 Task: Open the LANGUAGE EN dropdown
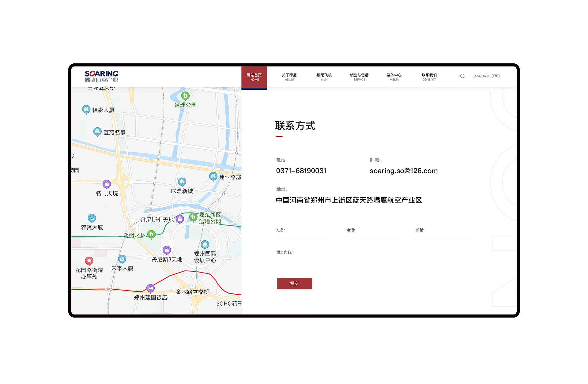486,76
